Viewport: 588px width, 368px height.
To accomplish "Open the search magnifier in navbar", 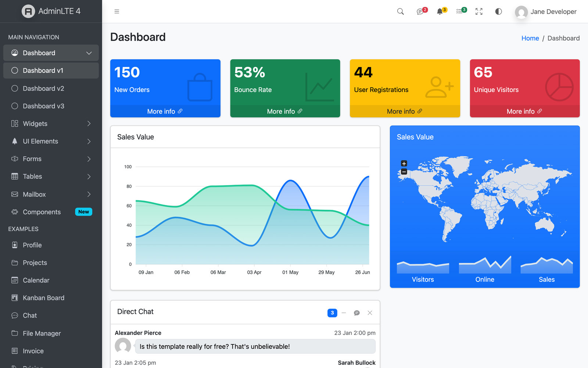I will click(401, 11).
